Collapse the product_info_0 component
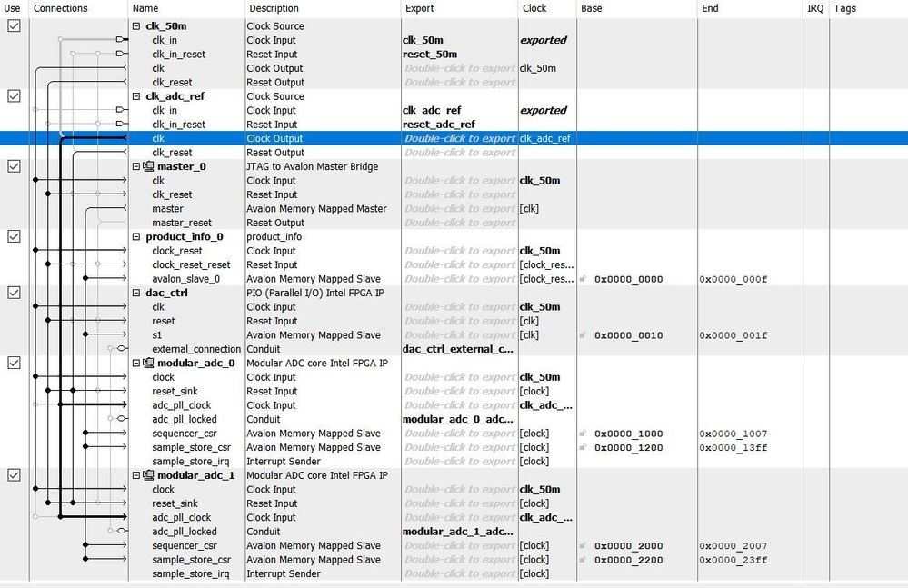Viewport: 908px width, 588px height. pyautogui.click(x=136, y=236)
